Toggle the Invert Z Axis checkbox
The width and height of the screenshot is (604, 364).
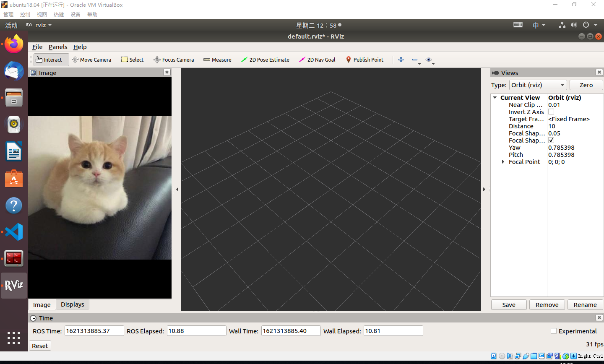pyautogui.click(x=551, y=112)
